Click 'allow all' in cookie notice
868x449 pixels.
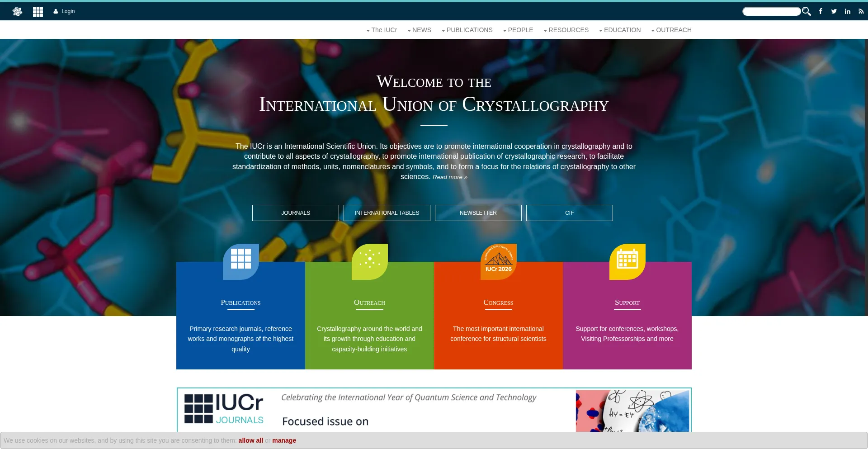[x=250, y=440]
